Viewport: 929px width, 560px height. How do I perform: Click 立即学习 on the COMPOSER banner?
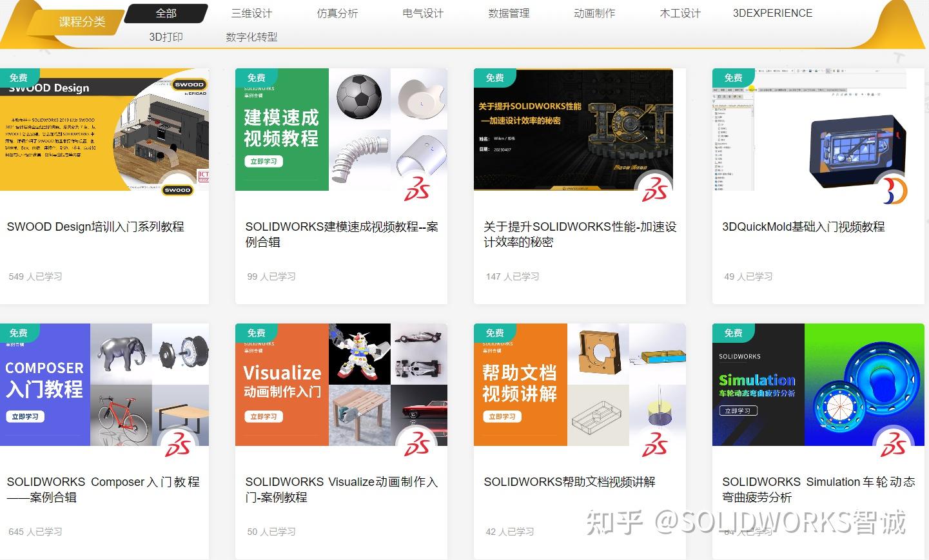coord(24,417)
